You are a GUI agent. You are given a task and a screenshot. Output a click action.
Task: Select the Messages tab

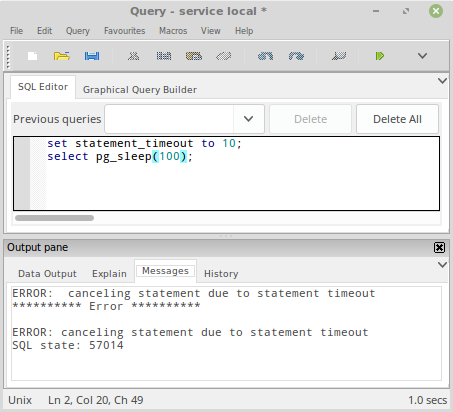(x=165, y=271)
